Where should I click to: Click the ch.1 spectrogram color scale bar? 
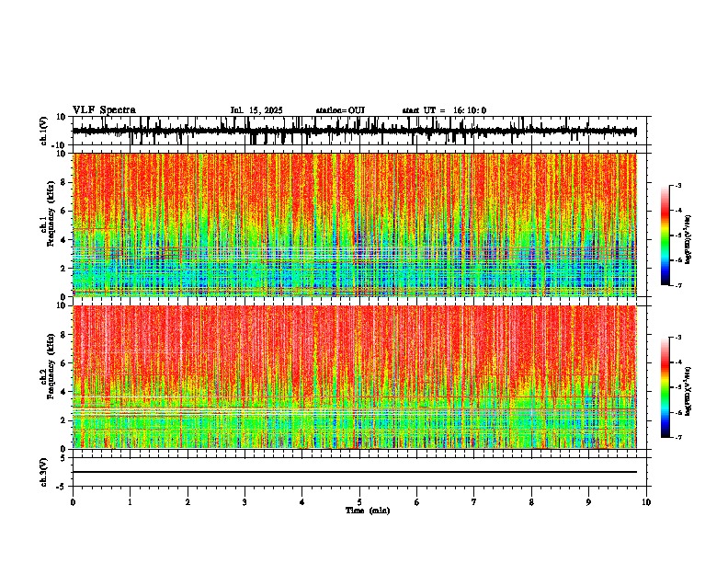click(x=665, y=236)
